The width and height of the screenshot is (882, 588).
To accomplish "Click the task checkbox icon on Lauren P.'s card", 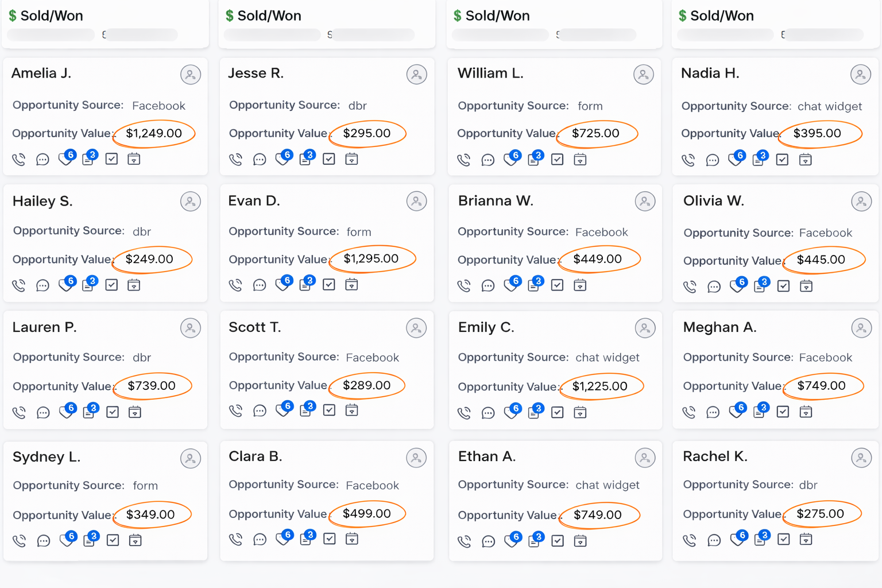I will click(113, 412).
